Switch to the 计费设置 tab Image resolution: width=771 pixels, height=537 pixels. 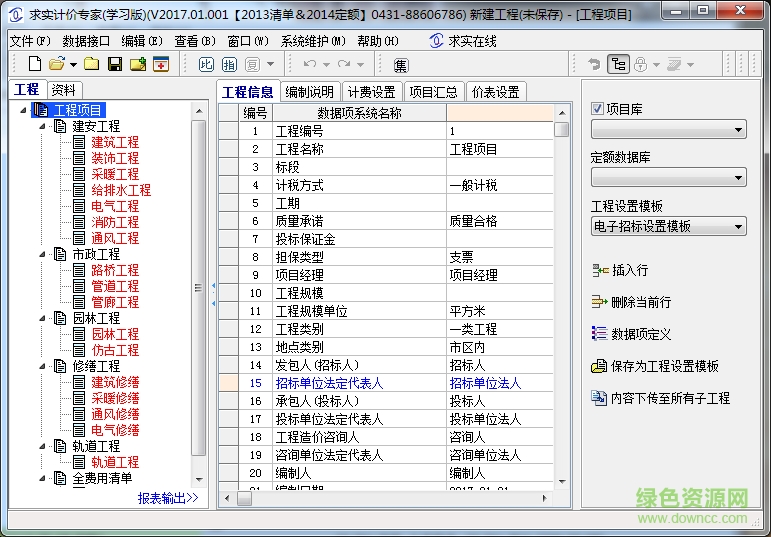click(371, 92)
